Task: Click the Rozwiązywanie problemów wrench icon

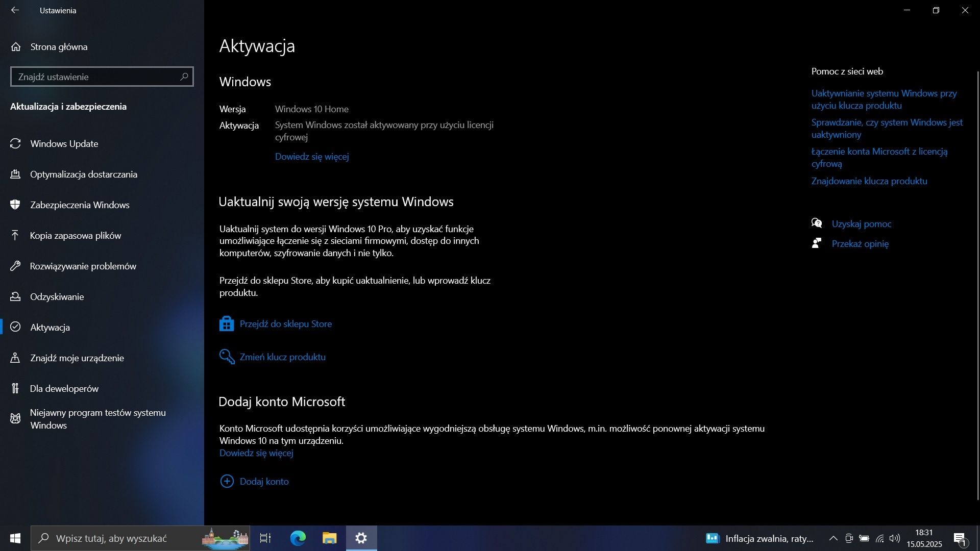Action: [x=15, y=266]
